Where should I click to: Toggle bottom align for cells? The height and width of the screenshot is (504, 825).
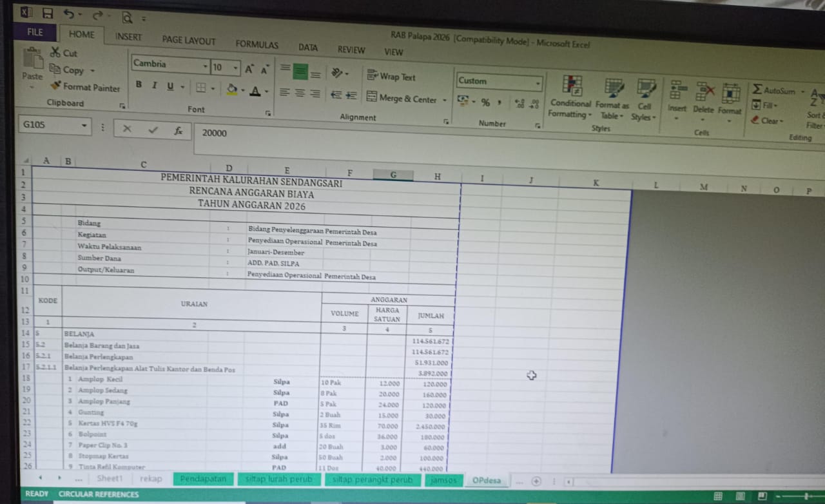315,73
